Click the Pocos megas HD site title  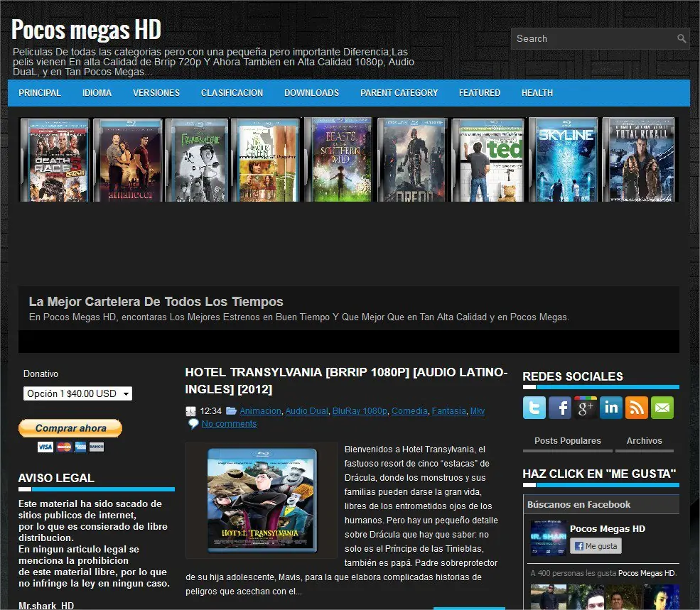86,29
